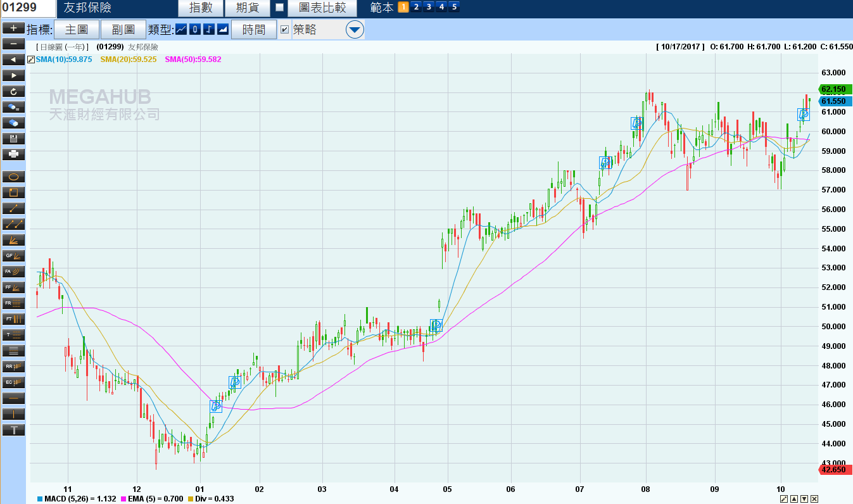The height and width of the screenshot is (504, 853).
Task: Select the parallel lines channel tool
Action: click(x=14, y=224)
